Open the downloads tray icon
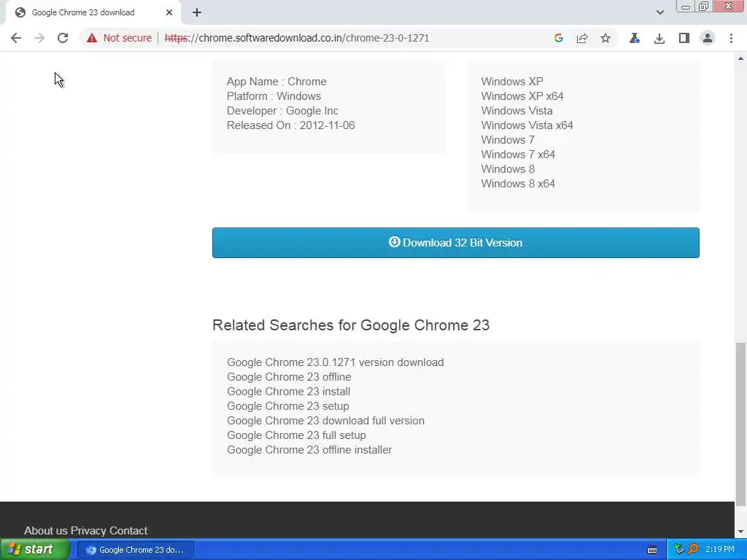The image size is (747, 560). click(x=659, y=38)
